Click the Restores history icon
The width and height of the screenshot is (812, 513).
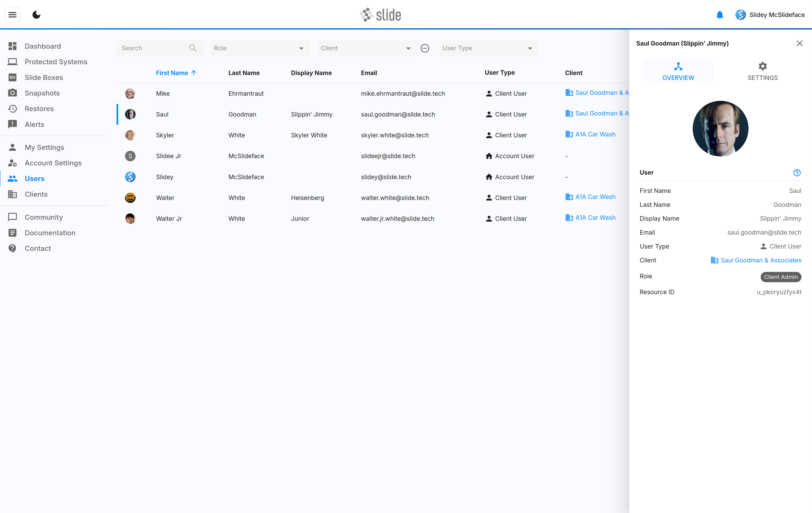click(12, 108)
